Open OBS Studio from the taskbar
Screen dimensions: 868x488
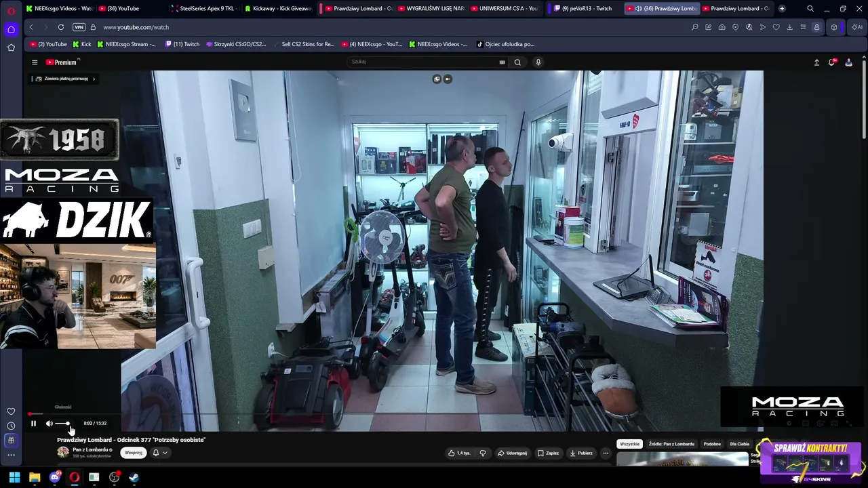114,477
